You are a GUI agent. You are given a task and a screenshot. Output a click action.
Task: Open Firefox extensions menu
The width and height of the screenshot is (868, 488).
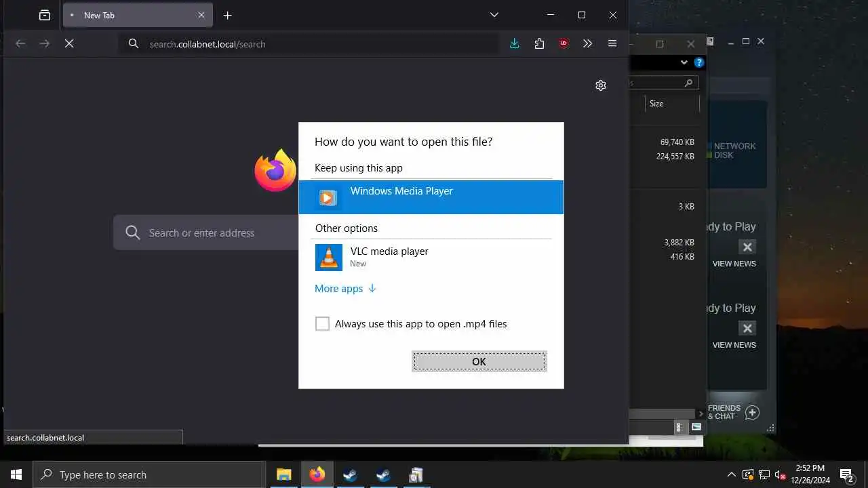pyautogui.click(x=539, y=43)
